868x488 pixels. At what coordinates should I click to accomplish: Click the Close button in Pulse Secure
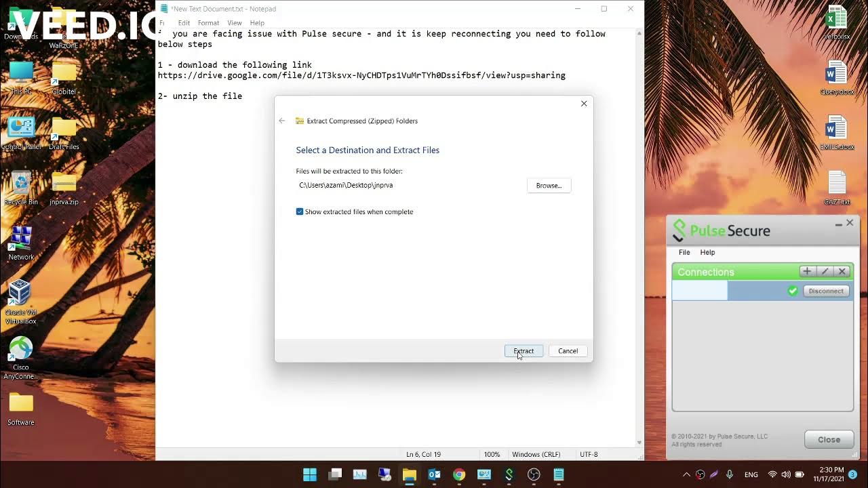[829, 439]
